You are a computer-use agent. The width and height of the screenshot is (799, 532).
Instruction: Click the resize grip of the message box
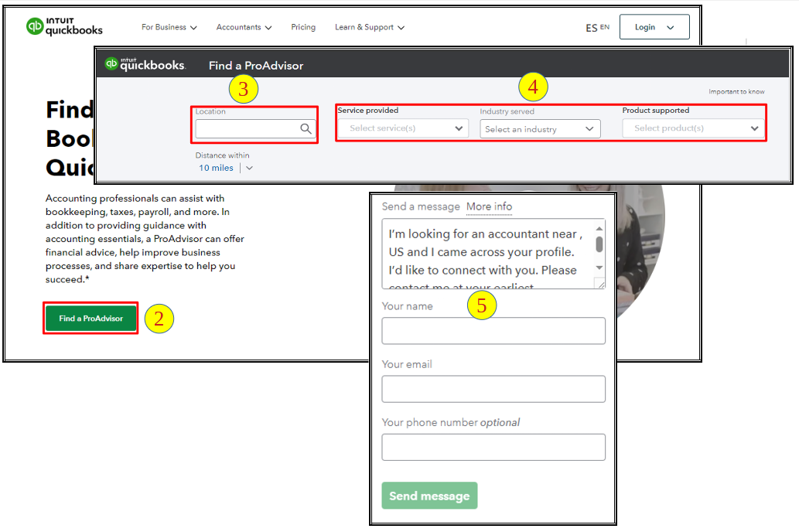point(601,284)
